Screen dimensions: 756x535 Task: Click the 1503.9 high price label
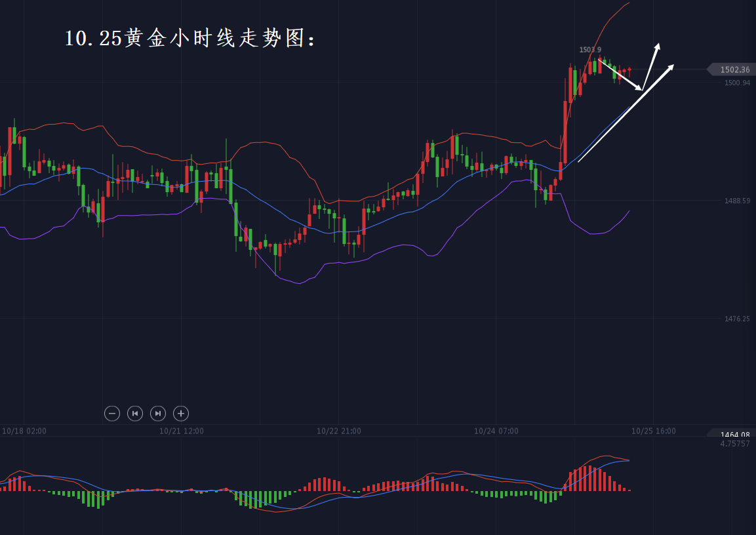[x=590, y=50]
